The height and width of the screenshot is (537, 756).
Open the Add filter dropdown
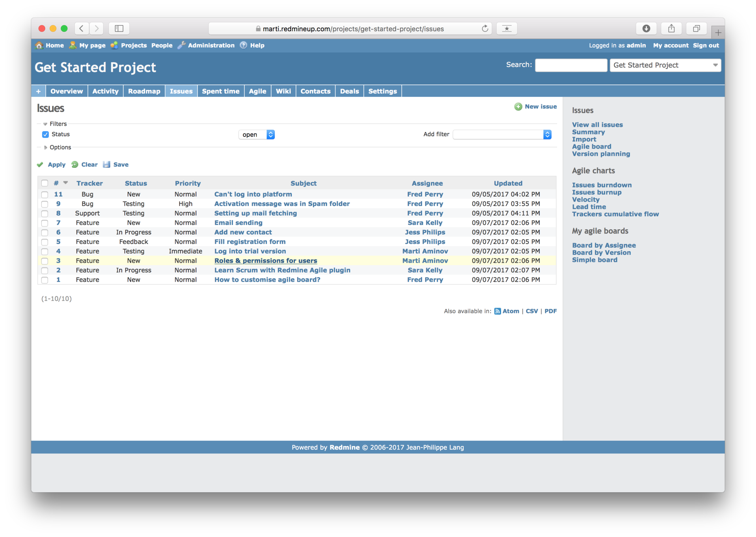(502, 135)
